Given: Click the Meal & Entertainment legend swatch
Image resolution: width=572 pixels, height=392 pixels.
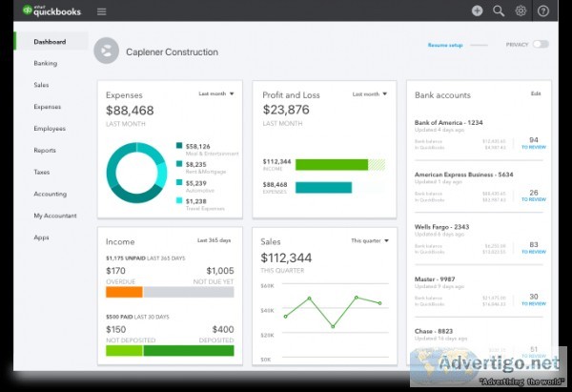Looking at the screenshot, I should pos(179,145).
